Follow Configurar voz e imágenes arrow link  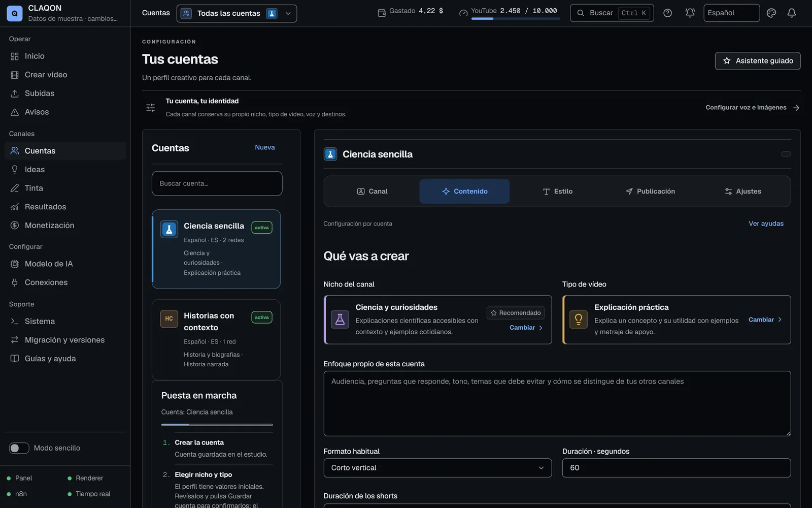[753, 108]
